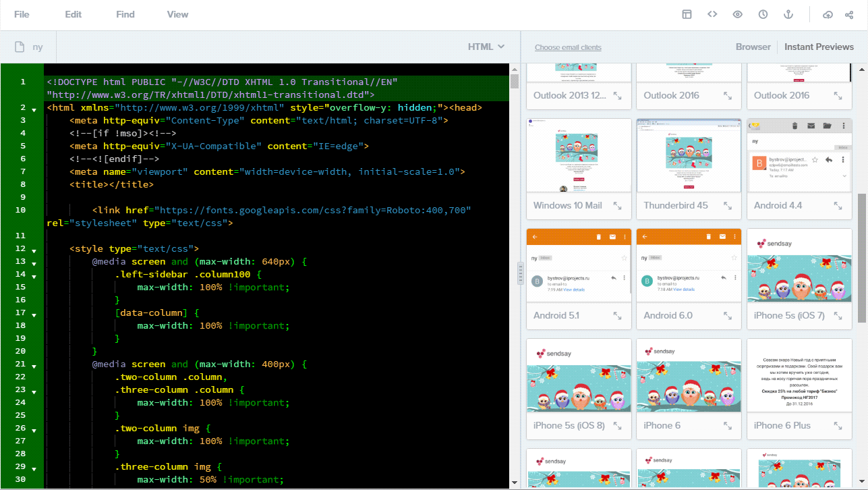Open the HTML language dropdown
This screenshot has width=868, height=490.
pos(486,47)
